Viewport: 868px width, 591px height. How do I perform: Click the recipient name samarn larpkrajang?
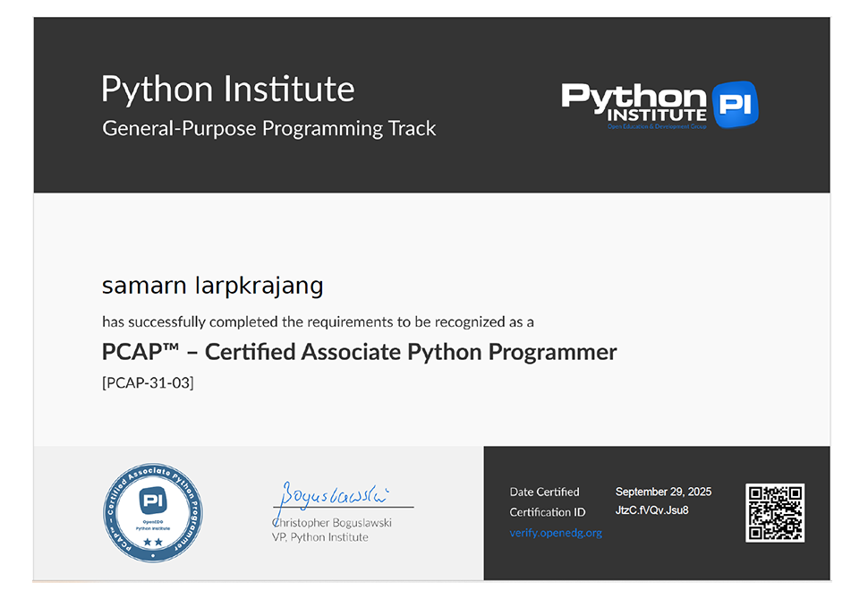point(212,286)
